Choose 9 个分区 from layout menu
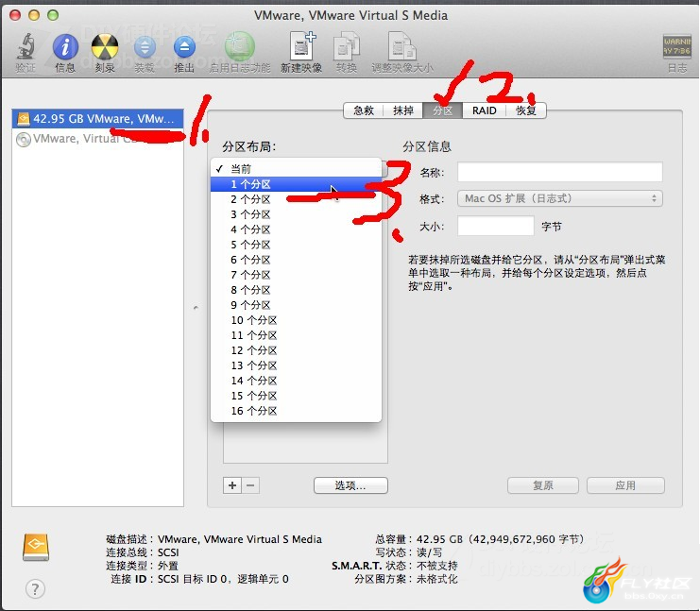This screenshot has width=700, height=611. click(296, 305)
